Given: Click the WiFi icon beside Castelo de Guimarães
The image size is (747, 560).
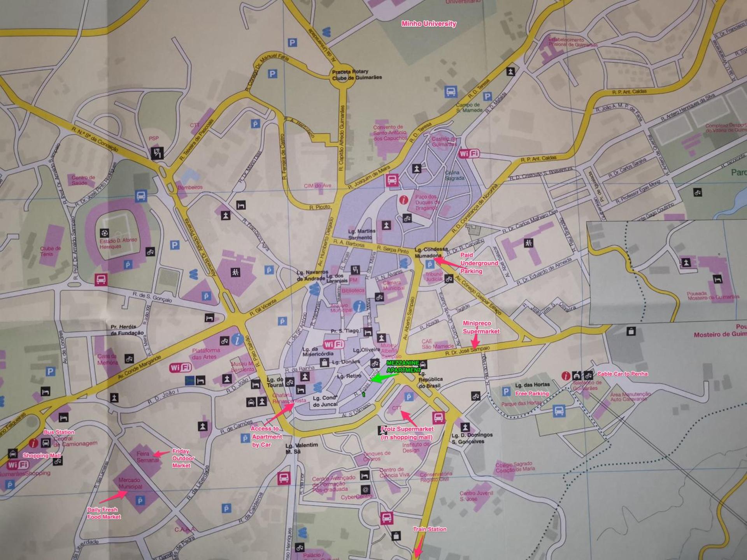Looking at the screenshot, I should pos(469,154).
